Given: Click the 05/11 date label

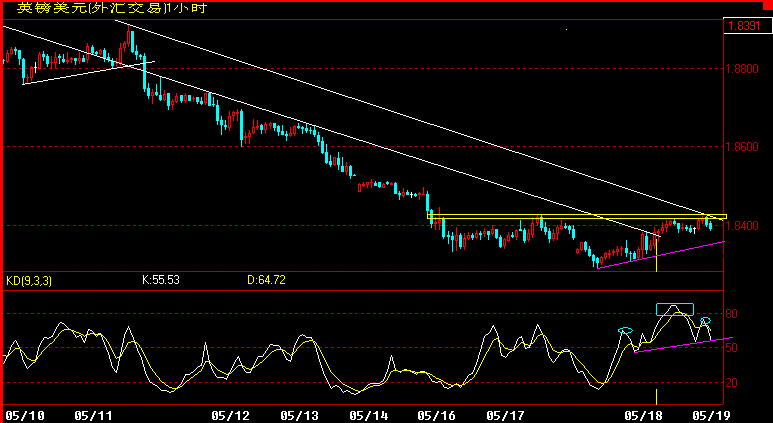Looking at the screenshot, I should (x=92, y=416).
